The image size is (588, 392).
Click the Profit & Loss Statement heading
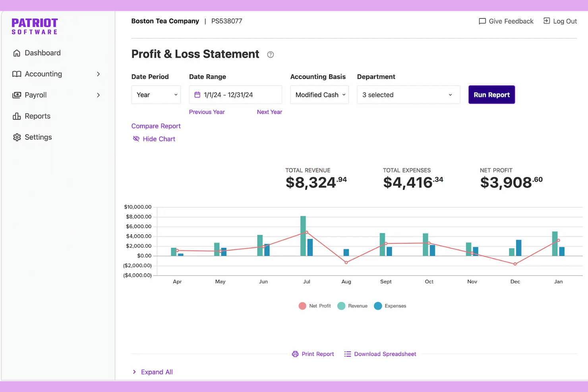pyautogui.click(x=195, y=54)
